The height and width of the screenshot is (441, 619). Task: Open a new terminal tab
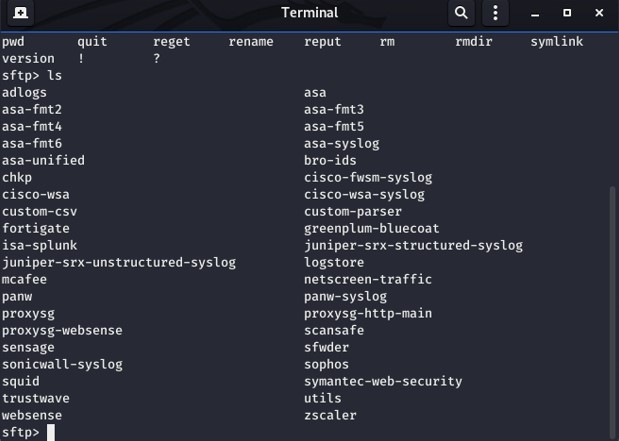coord(20,13)
